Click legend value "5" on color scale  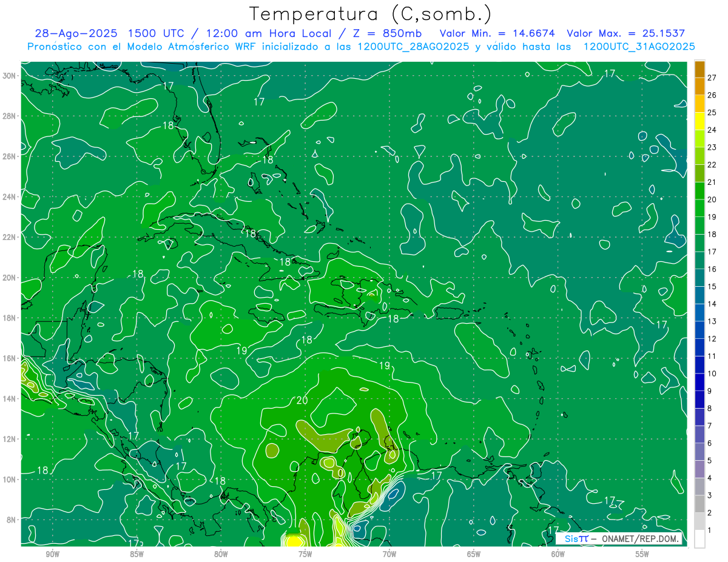coord(710,461)
